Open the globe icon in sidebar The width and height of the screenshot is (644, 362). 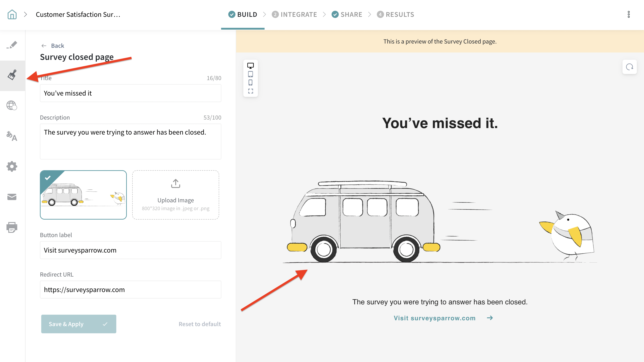point(12,105)
